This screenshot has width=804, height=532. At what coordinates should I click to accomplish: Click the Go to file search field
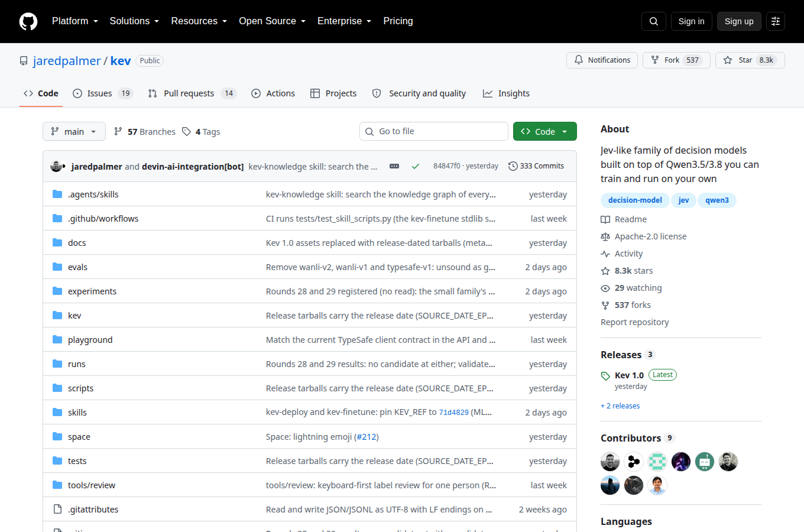[434, 131]
